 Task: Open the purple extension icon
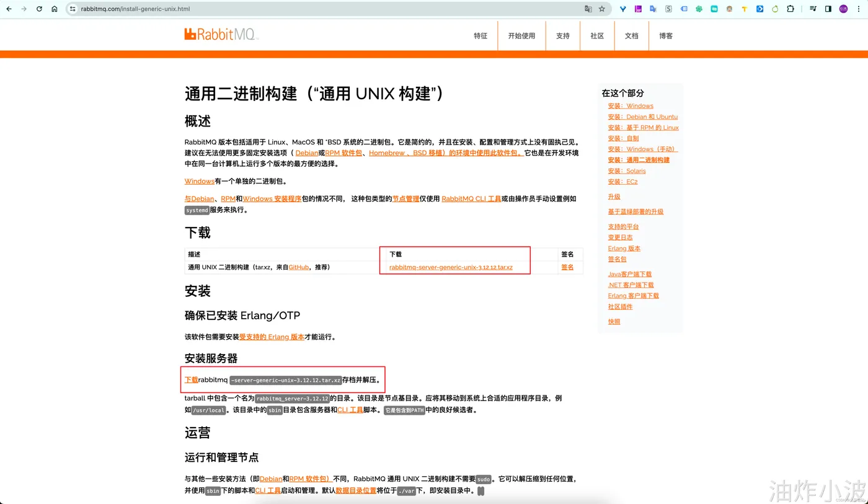tap(638, 9)
